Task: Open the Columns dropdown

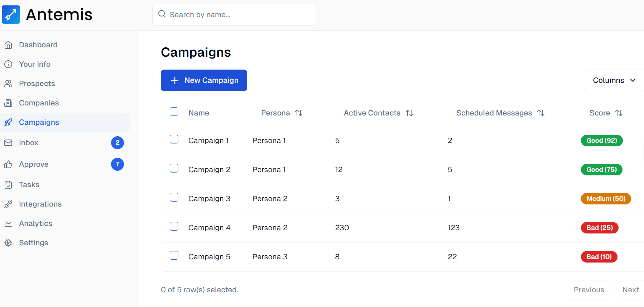Action: pyautogui.click(x=614, y=80)
